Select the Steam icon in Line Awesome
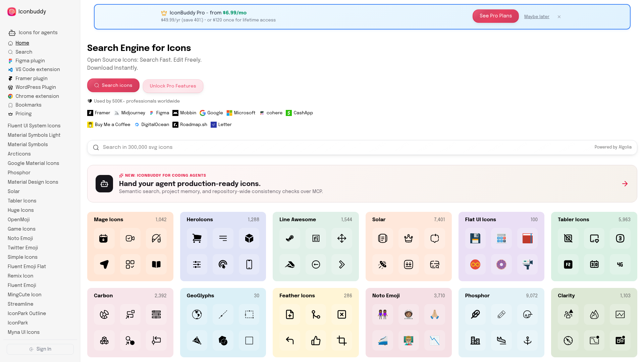This screenshot has height=362, width=644. (290, 238)
